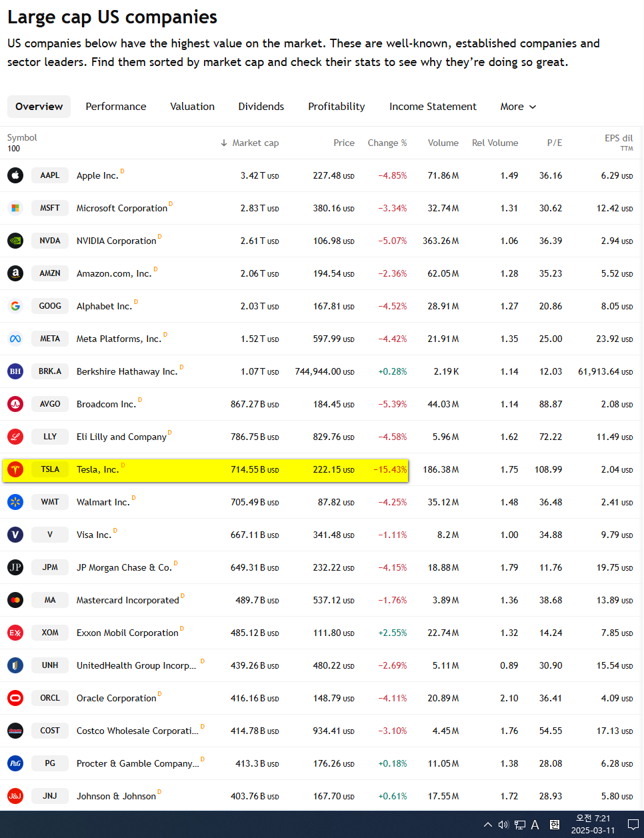Click the Costco logo icon

click(x=15, y=731)
